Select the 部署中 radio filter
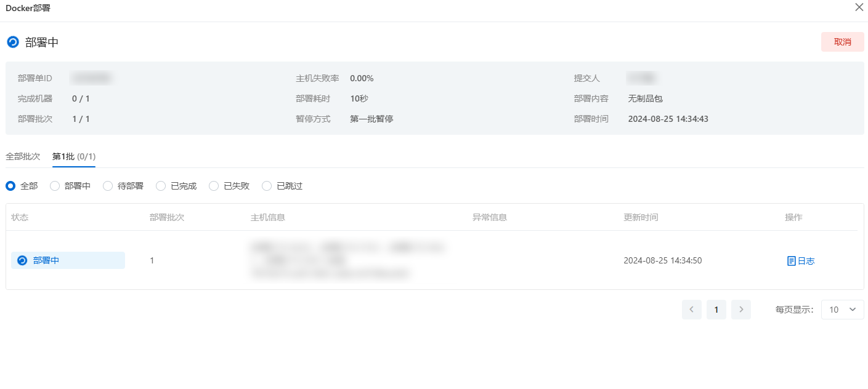Image resolution: width=868 pixels, height=389 pixels. (55, 186)
